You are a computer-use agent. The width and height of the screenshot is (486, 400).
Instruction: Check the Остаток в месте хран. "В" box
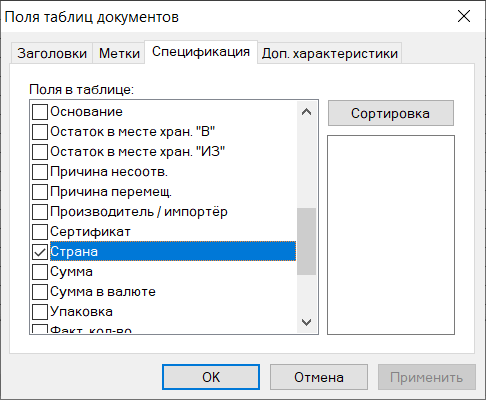pyautogui.click(x=40, y=132)
